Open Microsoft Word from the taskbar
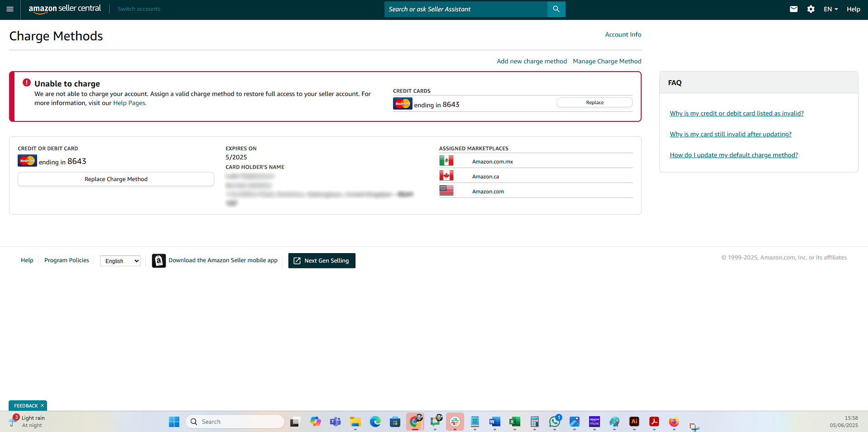Screen dimensions: 868x432 tap(494, 422)
